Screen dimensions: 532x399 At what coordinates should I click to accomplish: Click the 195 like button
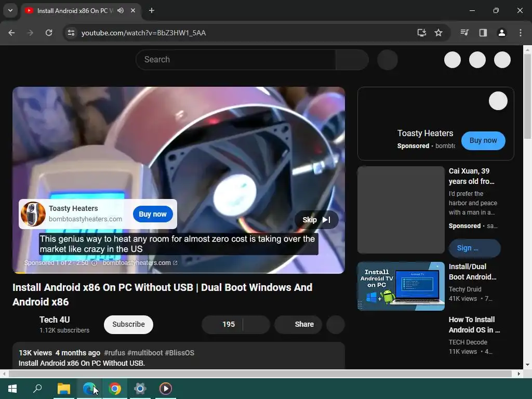coord(222,324)
